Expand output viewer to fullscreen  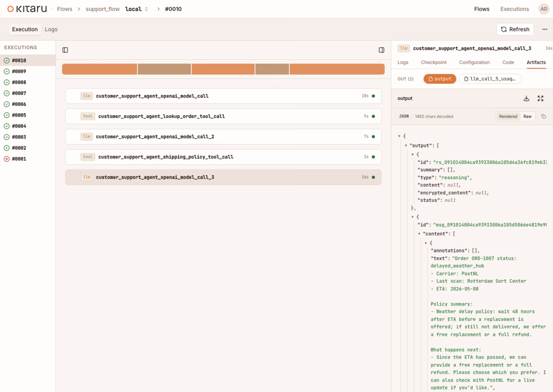tap(541, 99)
